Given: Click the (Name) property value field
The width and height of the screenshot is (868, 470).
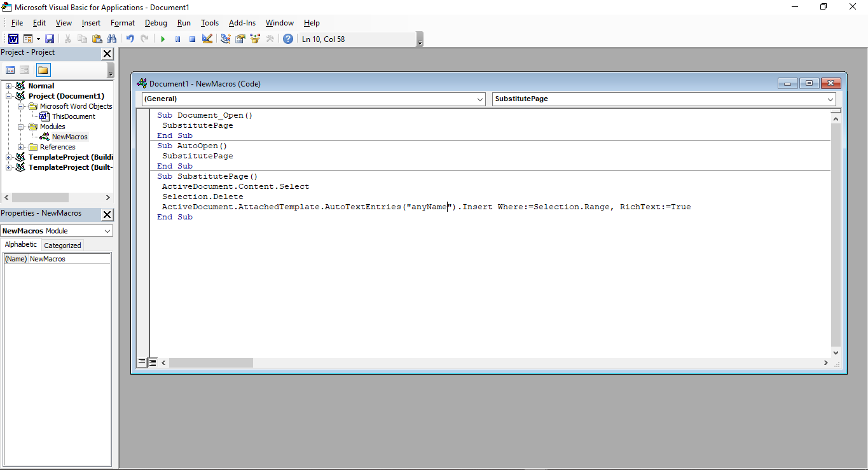Looking at the screenshot, I should coord(69,259).
